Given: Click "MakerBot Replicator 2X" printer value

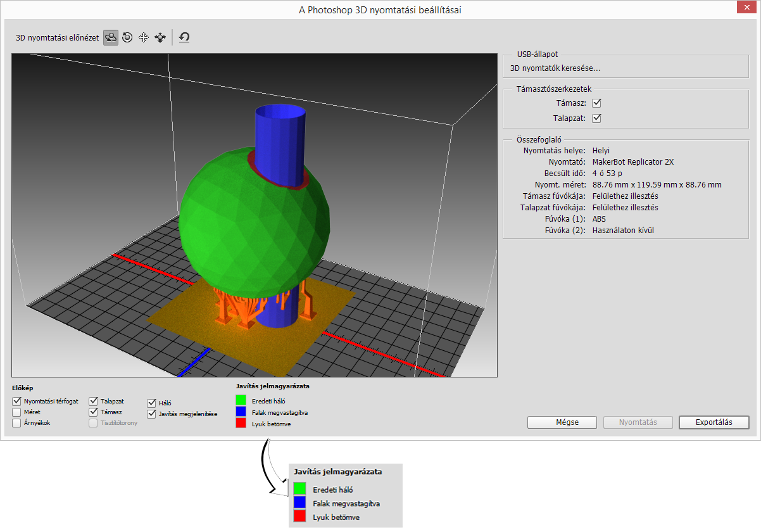Looking at the screenshot, I should click(633, 162).
